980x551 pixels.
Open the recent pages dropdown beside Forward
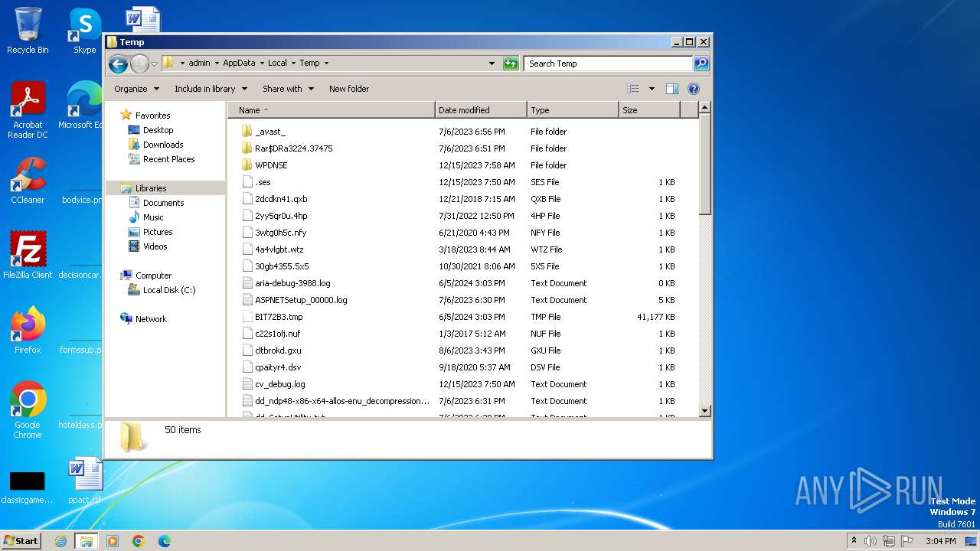pos(154,64)
